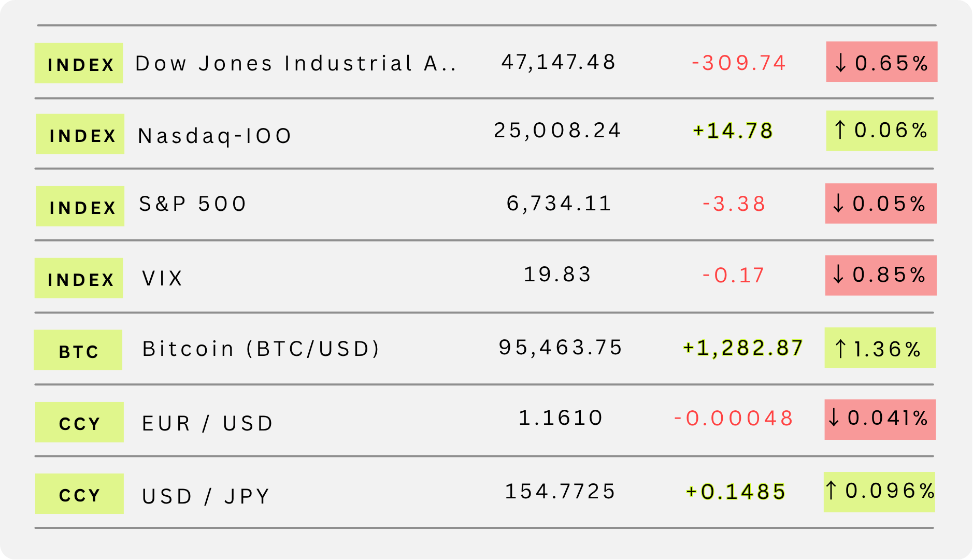Screen dimensions: 973x560
Task: Click the VIX price 19.83
Action: [557, 275]
